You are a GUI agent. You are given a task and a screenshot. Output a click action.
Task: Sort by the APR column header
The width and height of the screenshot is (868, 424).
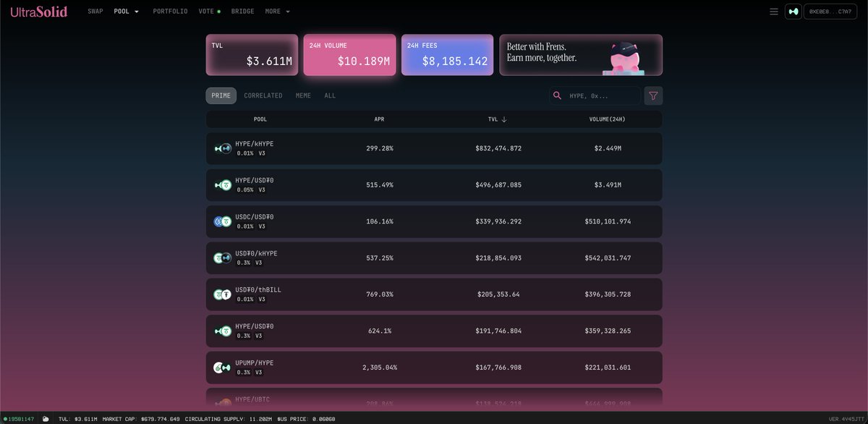(x=379, y=119)
